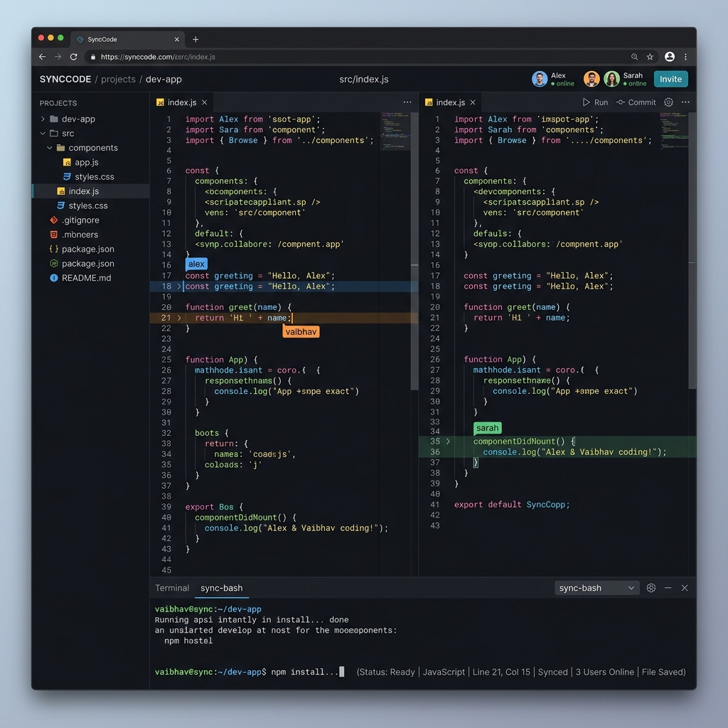Viewport: 728px width, 728px height.
Task: Open README.md in the file tree
Action: (86, 278)
